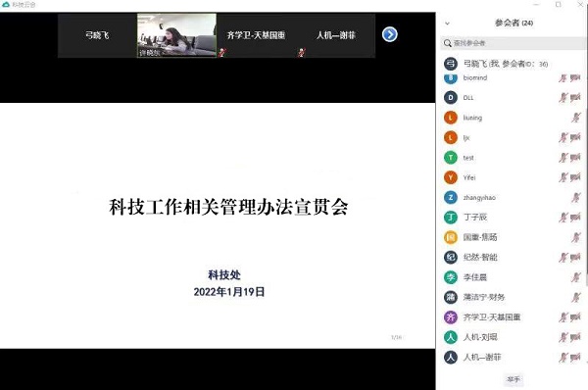Click the 参会者 (24) panel header
The width and height of the screenshot is (588, 390).
[x=514, y=23]
